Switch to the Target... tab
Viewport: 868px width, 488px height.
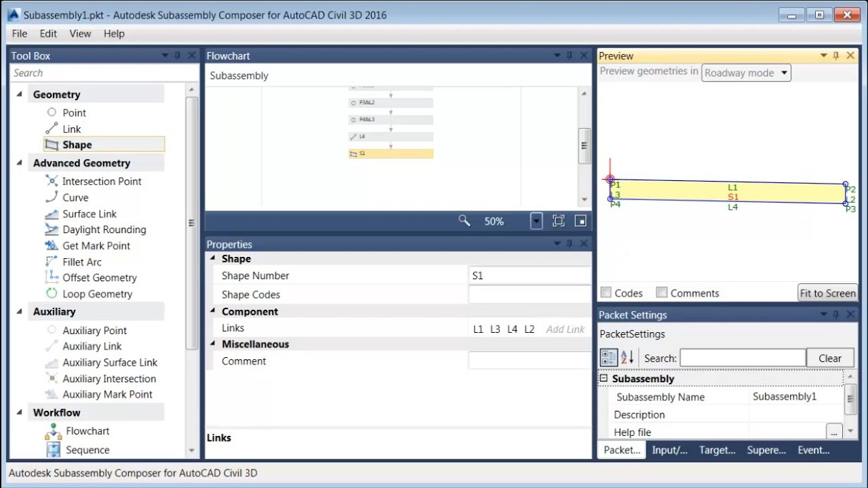[x=717, y=450]
